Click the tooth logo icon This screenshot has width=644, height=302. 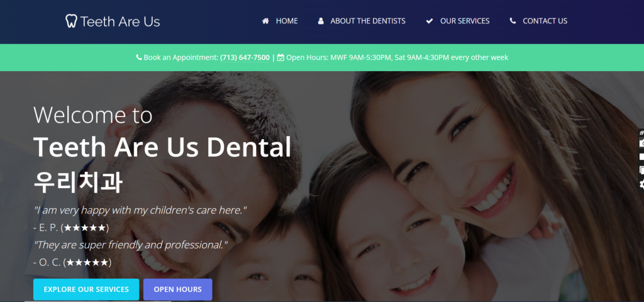tap(72, 21)
